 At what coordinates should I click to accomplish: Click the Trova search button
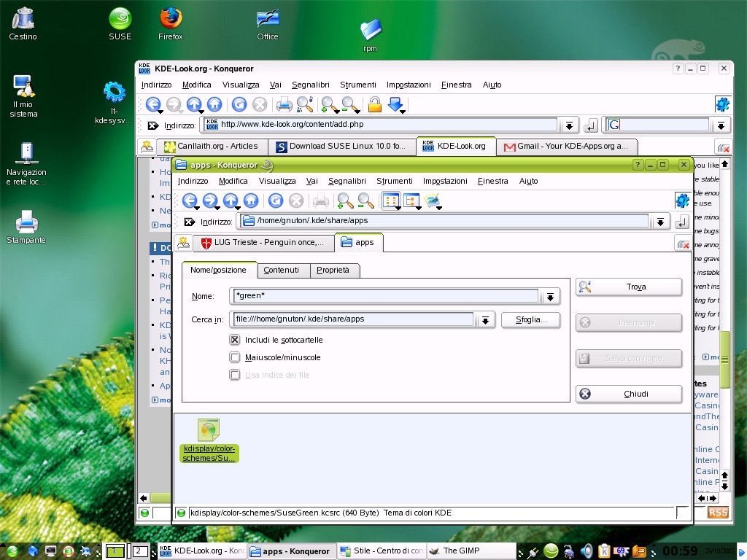[x=629, y=287]
